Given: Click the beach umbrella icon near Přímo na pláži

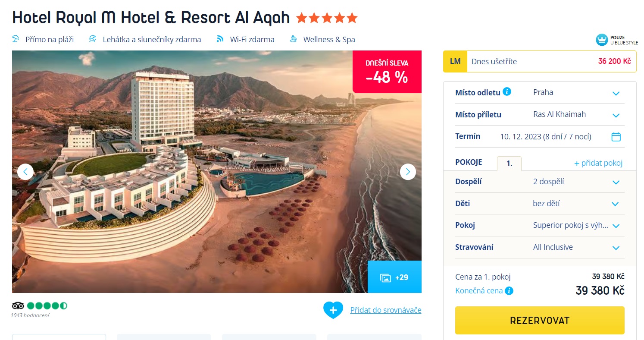Looking at the screenshot, I should coord(16,39).
